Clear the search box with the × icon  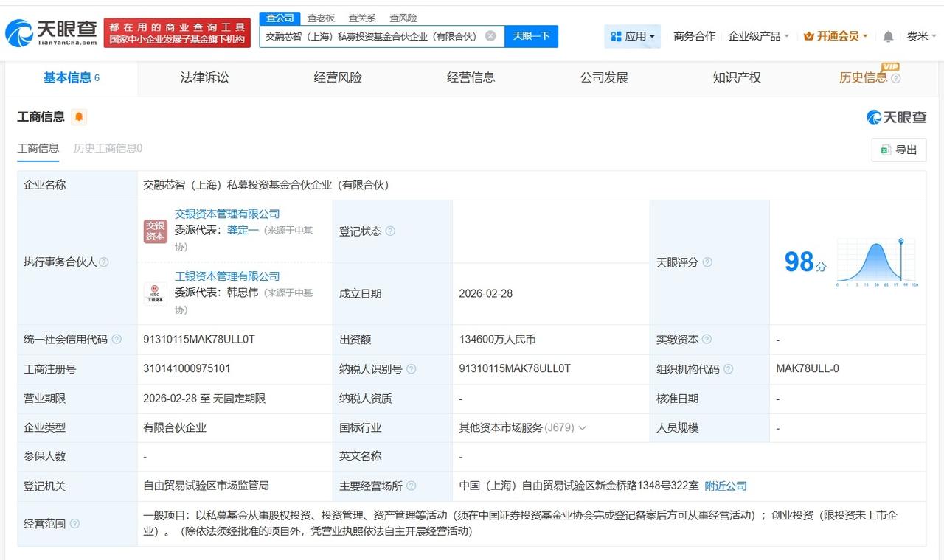pyautogui.click(x=489, y=35)
